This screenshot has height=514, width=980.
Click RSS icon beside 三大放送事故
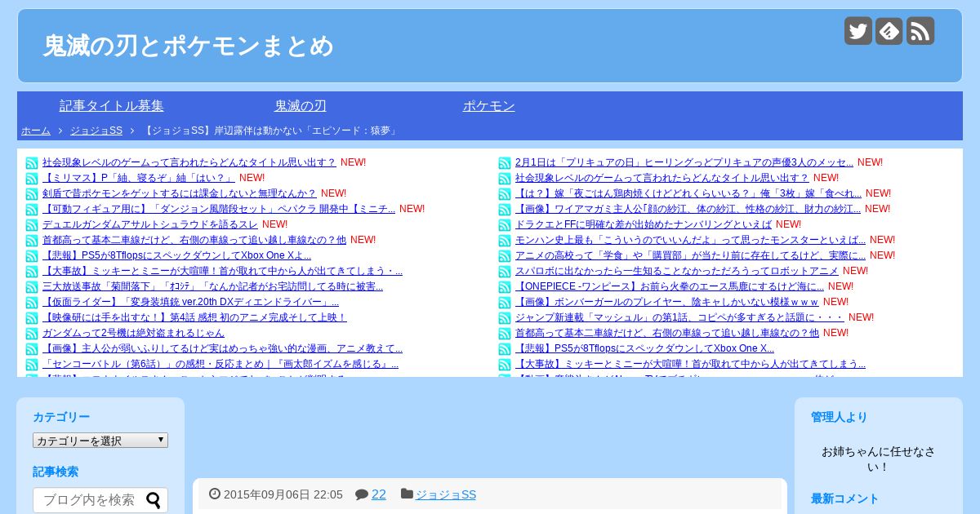pos(32,287)
